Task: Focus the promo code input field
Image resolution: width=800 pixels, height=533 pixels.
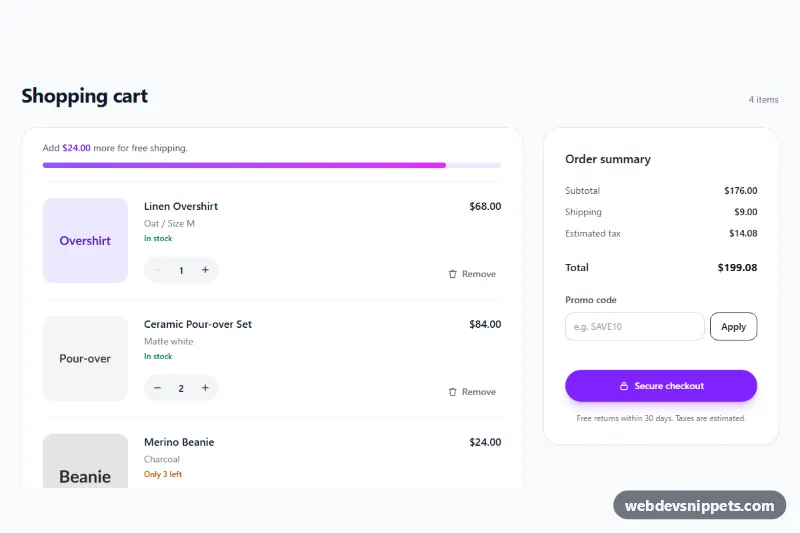Action: click(634, 326)
